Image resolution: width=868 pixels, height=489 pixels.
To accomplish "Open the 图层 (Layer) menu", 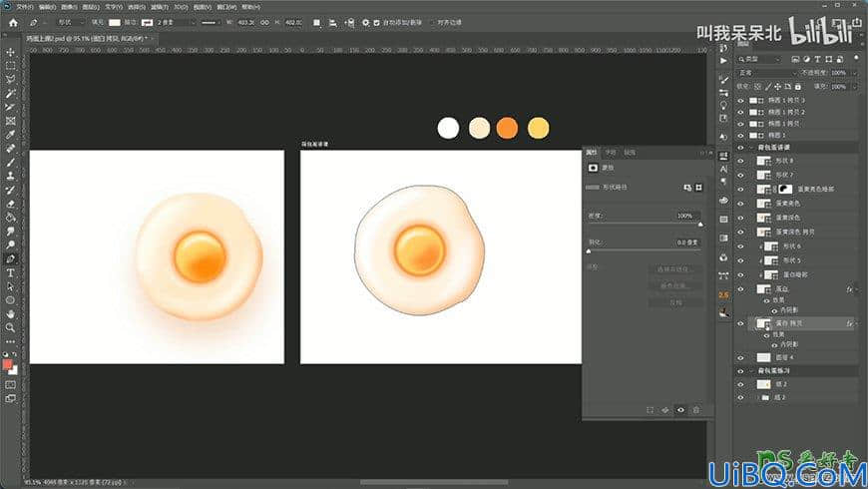I will click(x=91, y=7).
